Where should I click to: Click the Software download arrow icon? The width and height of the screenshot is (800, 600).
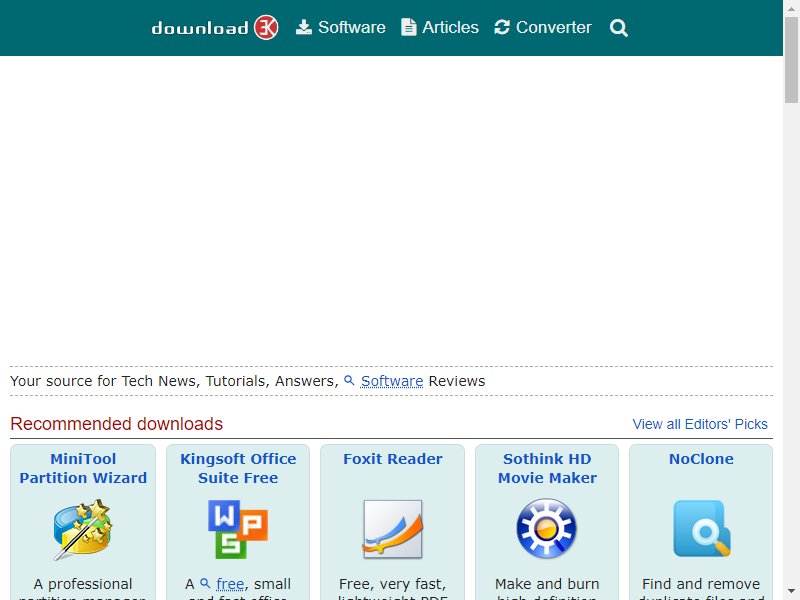tap(304, 28)
